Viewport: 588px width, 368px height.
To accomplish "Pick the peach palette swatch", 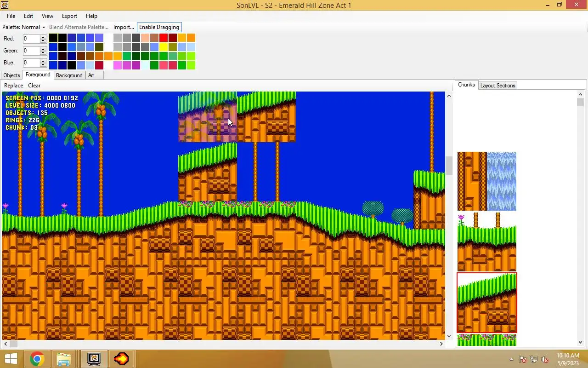I will (x=145, y=38).
